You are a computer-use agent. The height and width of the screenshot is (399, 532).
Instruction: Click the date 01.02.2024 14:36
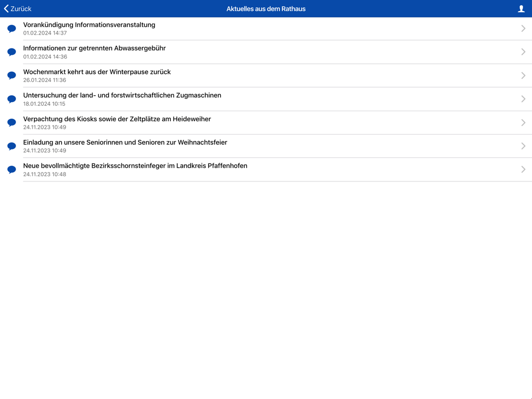tap(45, 57)
